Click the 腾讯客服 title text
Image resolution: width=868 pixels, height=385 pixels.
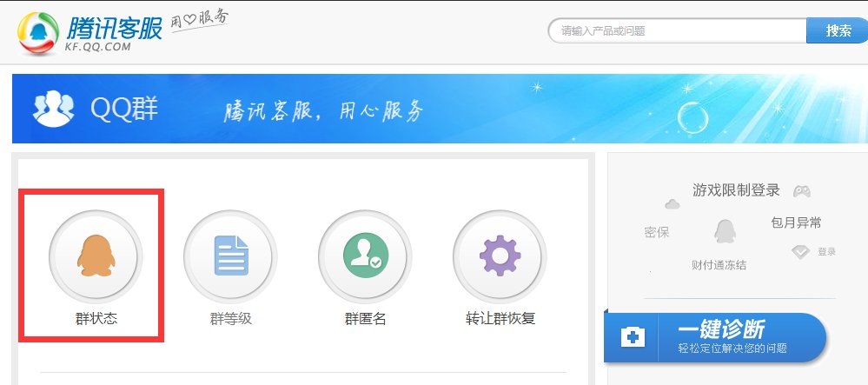tap(114, 27)
